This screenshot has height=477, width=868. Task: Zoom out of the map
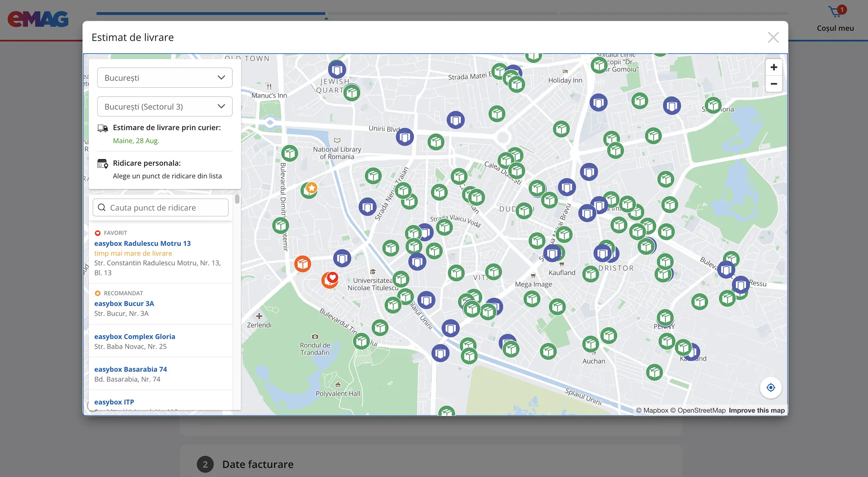pyautogui.click(x=774, y=84)
